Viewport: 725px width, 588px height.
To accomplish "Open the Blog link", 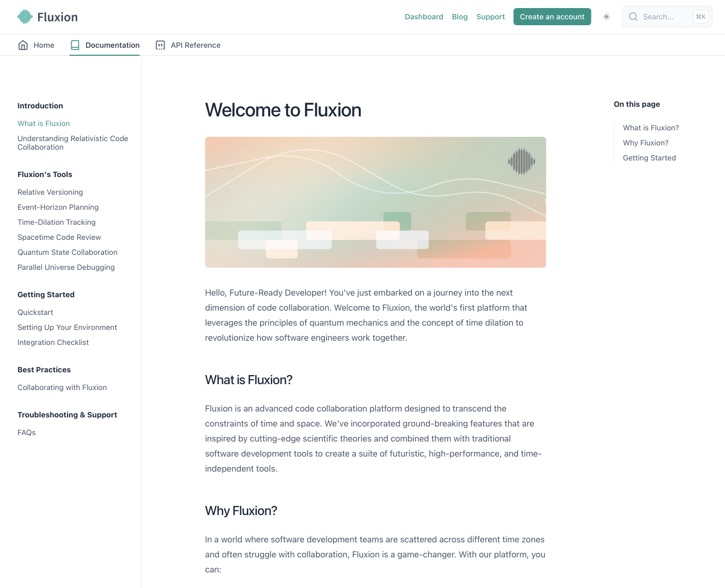I will point(460,17).
